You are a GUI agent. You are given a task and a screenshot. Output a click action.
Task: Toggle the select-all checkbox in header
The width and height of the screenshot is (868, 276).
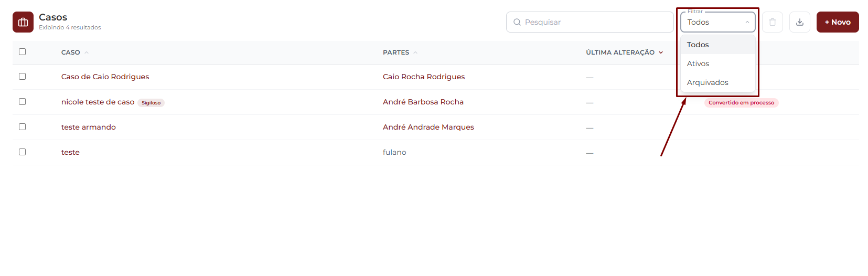coord(22,51)
